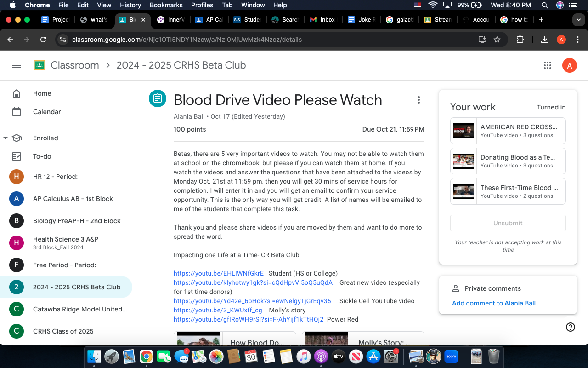Open the Classroom main hamburger menu
588x368 pixels.
[17, 65]
